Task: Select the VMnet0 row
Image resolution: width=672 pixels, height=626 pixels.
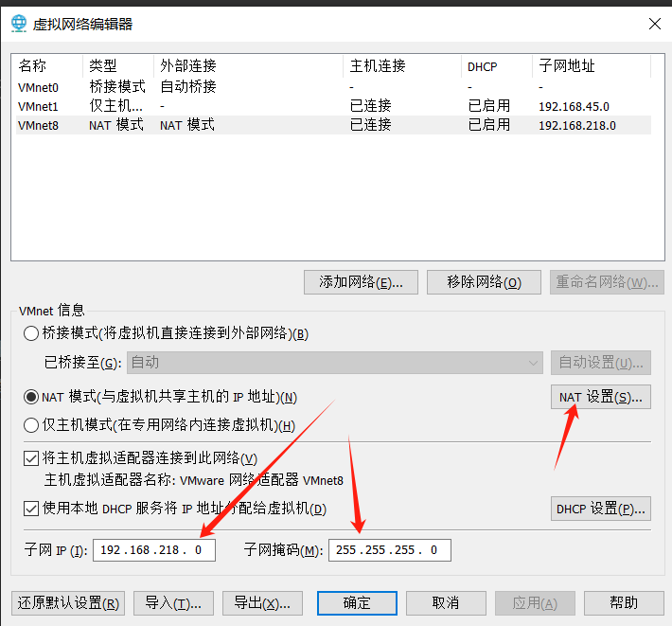Action: tap(333, 87)
